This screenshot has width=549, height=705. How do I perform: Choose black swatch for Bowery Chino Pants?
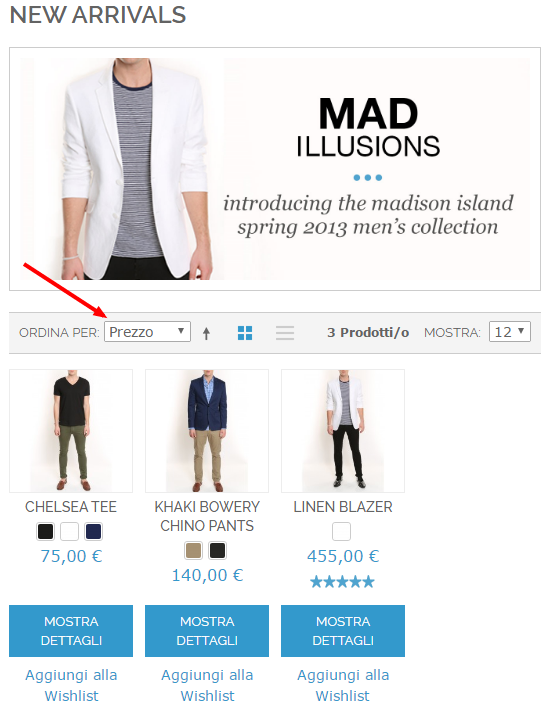coord(218,550)
